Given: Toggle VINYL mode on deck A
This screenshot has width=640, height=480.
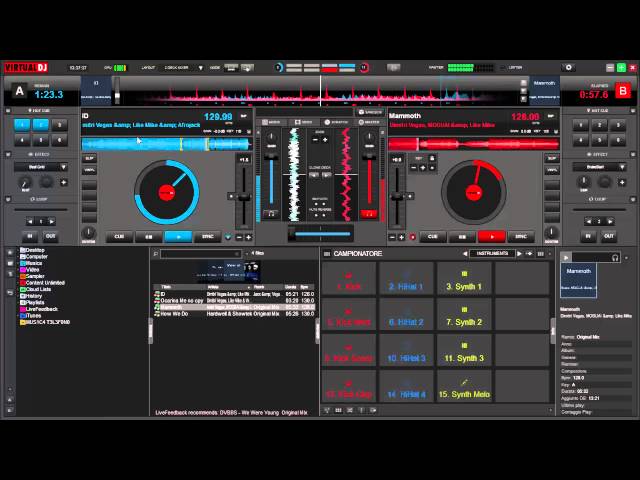Looking at the screenshot, I should click(x=89, y=170).
